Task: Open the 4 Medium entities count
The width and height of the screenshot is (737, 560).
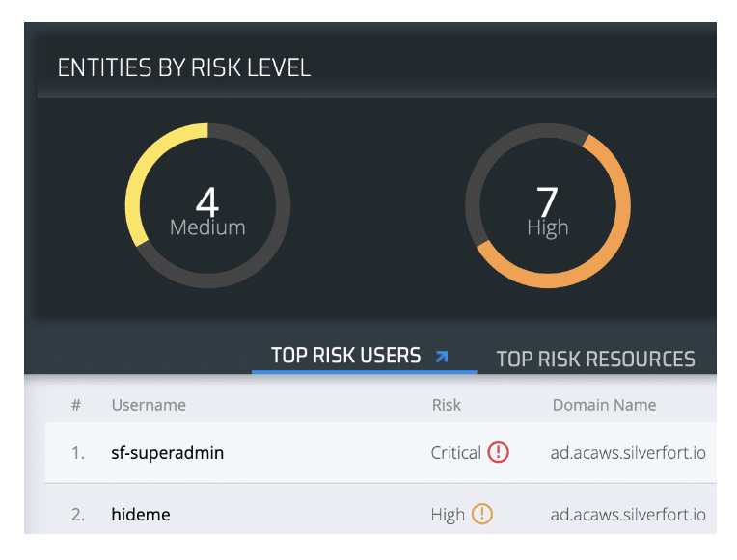Action: 207,210
